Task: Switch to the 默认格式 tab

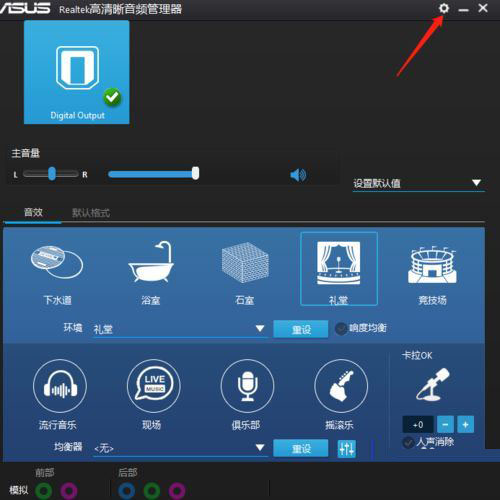Action: click(91, 213)
